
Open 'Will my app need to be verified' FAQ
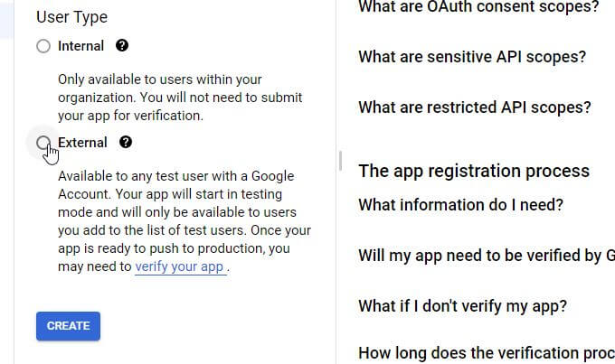pos(486,256)
